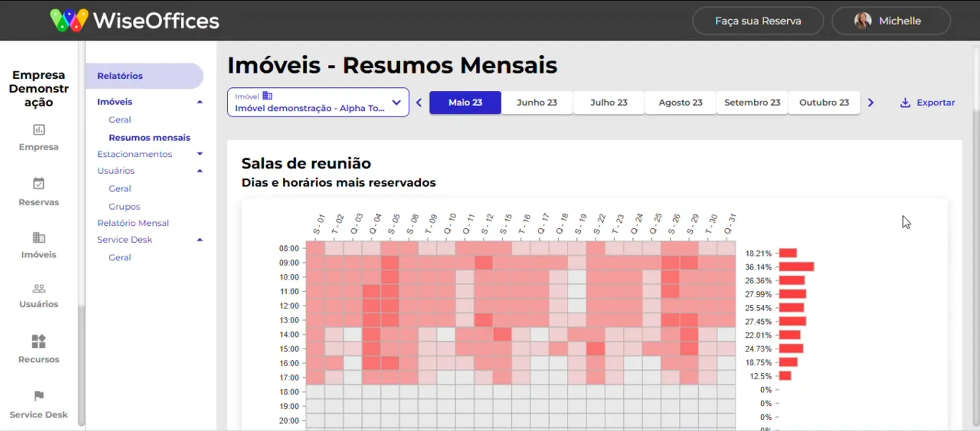Click the Michelle user button

pyautogui.click(x=891, y=21)
